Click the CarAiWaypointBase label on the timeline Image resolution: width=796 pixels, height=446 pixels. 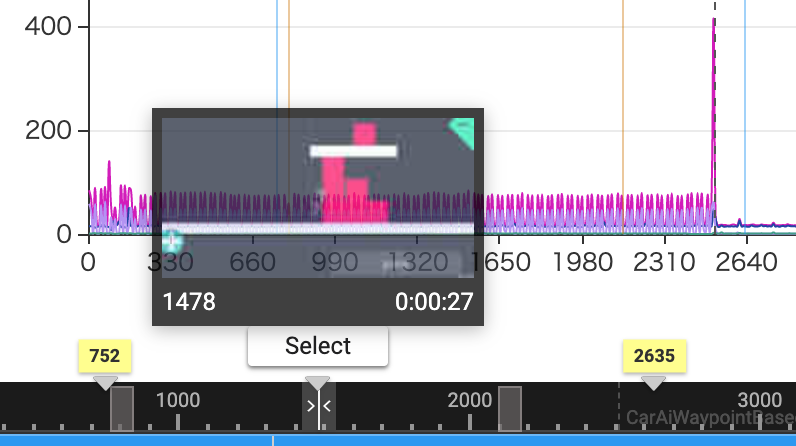click(x=710, y=419)
